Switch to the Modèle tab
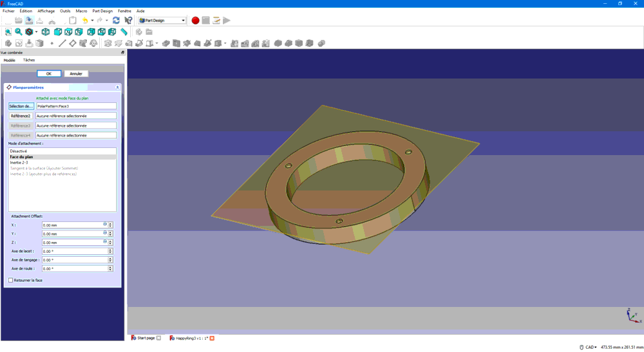This screenshot has height=352, width=644. (x=10, y=60)
